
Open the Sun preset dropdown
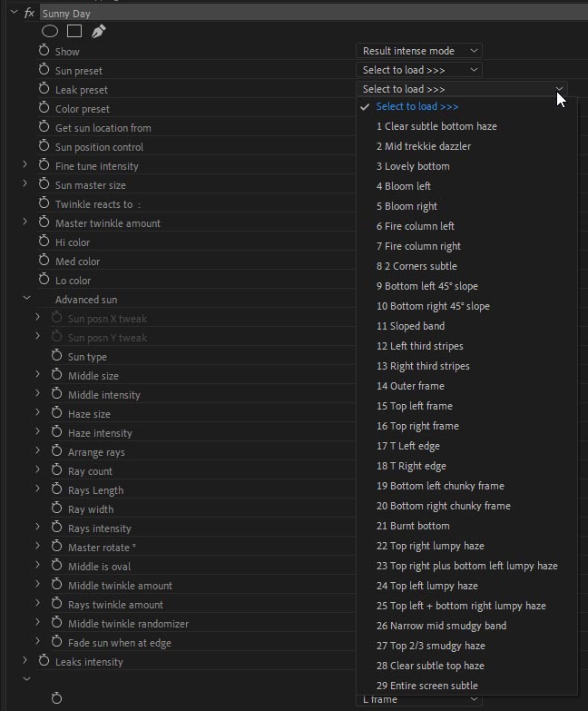[x=420, y=70]
